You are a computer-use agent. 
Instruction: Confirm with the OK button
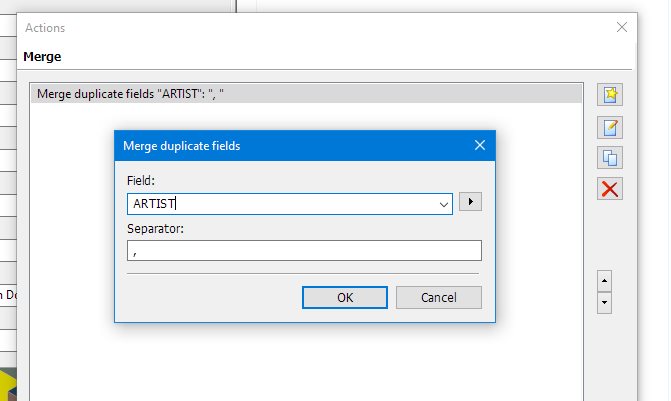pyautogui.click(x=345, y=297)
